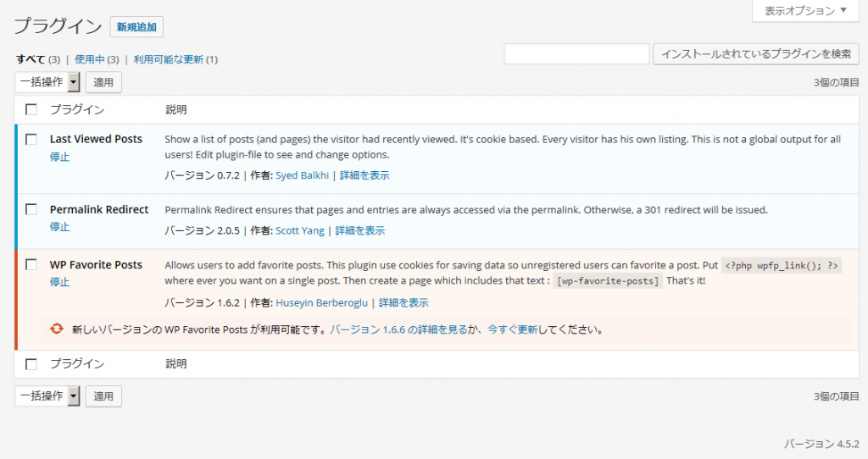This screenshot has height=459, width=868.
Task: Focus the plugin search input field
Action: tap(576, 54)
